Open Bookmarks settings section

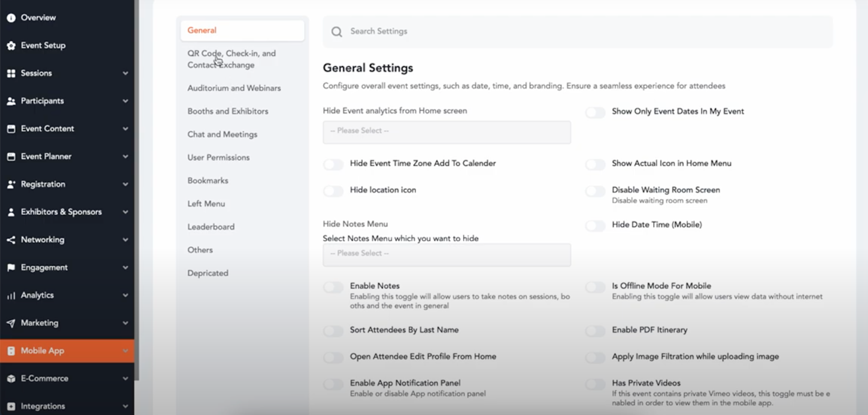(208, 181)
